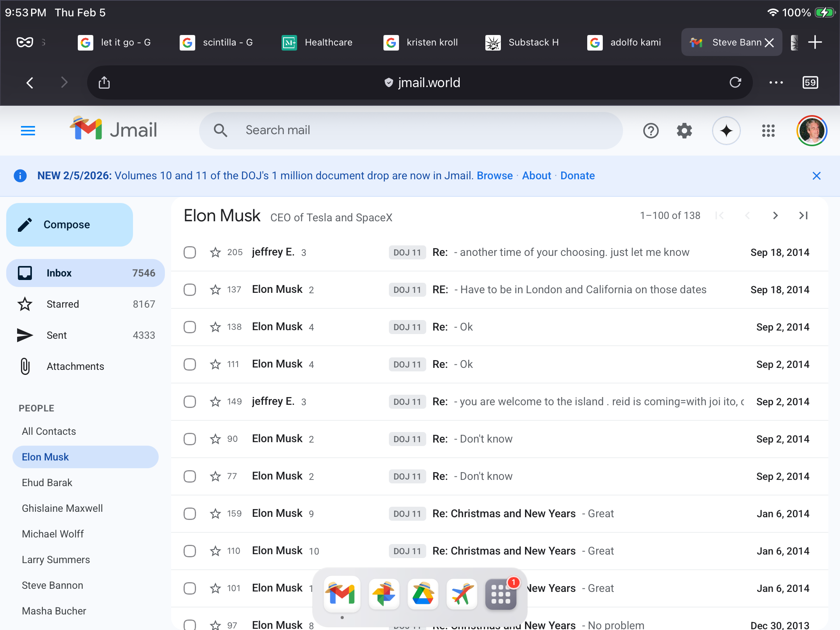Open the settings gear icon
Viewport: 840px width, 630px height.
[x=684, y=131]
